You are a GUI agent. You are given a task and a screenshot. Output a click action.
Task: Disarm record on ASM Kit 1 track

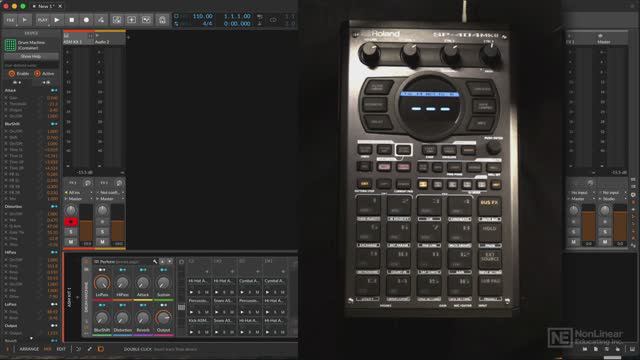[x=71, y=222]
